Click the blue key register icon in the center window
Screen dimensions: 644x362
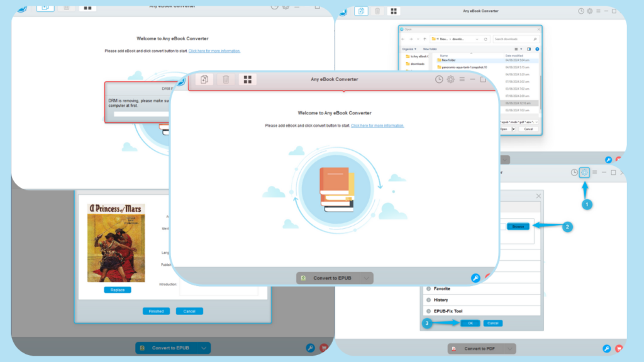pos(475,278)
